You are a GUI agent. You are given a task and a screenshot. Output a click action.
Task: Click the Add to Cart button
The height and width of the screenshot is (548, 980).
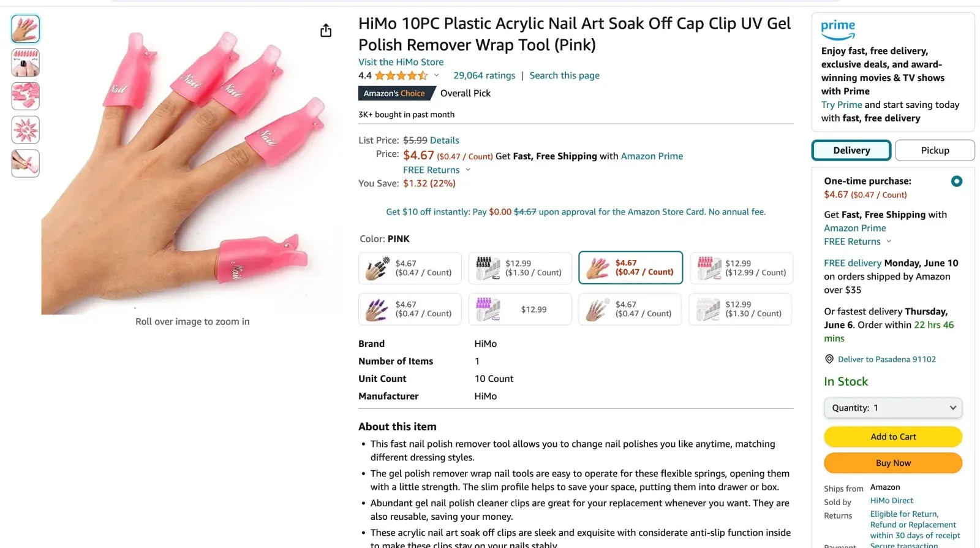893,436
